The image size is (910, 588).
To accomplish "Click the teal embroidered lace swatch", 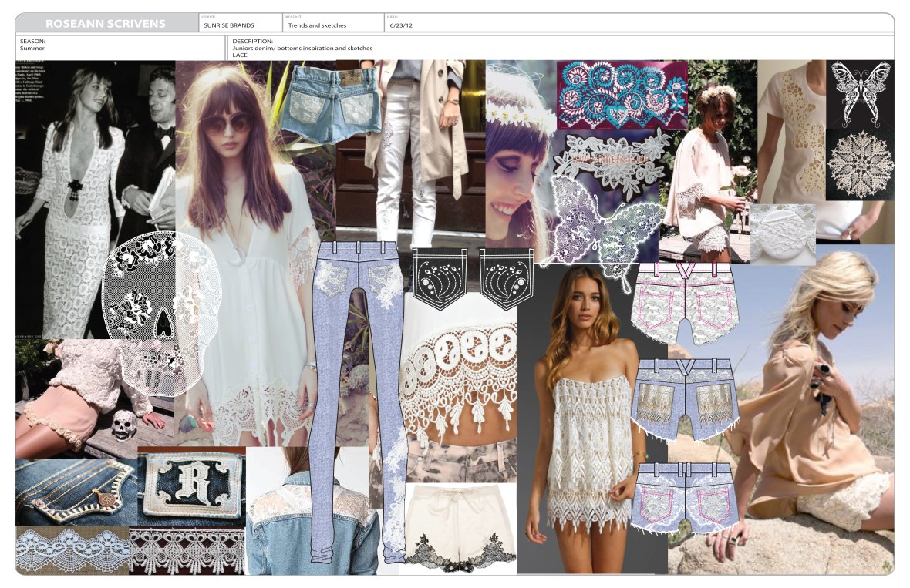I will 621,94.
